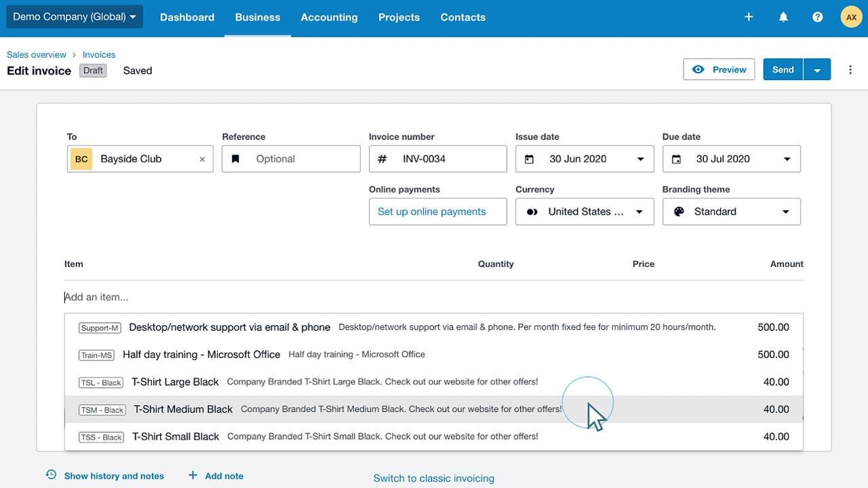Expand the Send button dropdown arrow
The height and width of the screenshot is (488, 868).
(817, 70)
